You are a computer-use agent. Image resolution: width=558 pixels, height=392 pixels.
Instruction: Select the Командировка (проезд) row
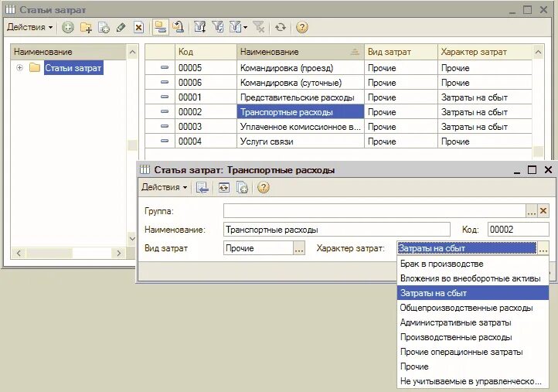point(338,67)
